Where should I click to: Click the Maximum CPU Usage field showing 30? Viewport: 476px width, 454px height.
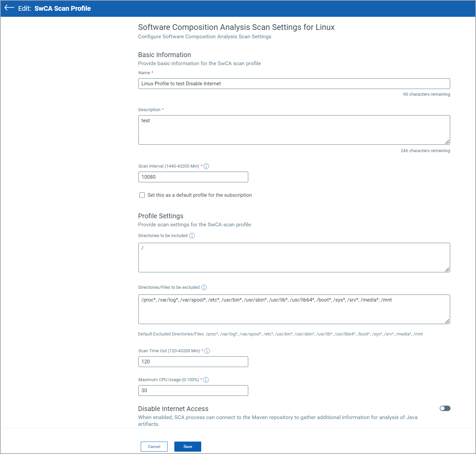click(193, 391)
